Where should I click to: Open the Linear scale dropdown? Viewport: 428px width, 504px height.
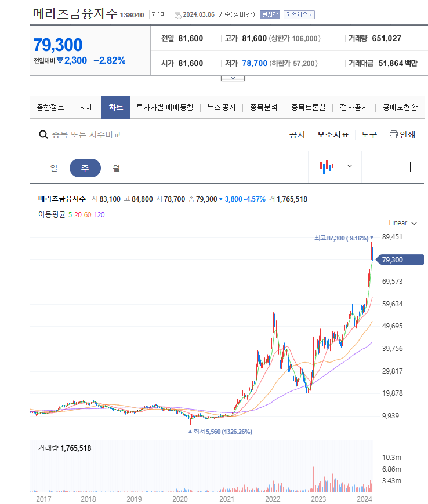(x=402, y=223)
